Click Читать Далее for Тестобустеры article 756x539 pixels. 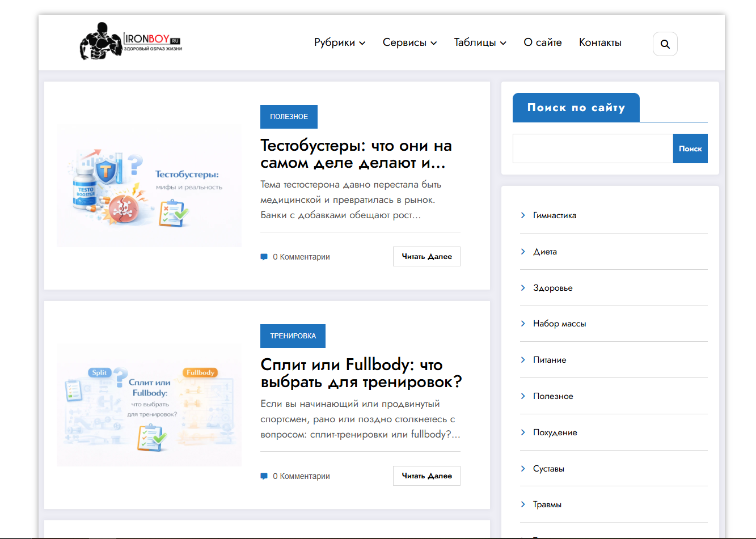click(x=426, y=257)
